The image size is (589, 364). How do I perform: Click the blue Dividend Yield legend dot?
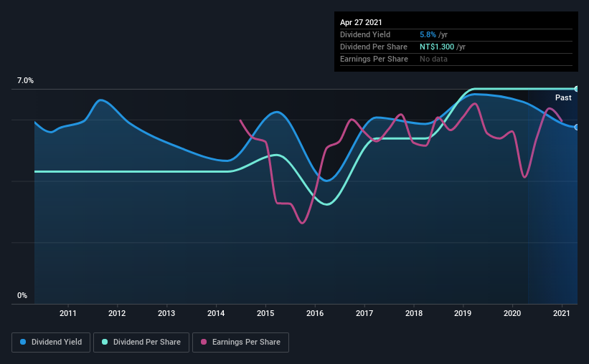point(23,342)
